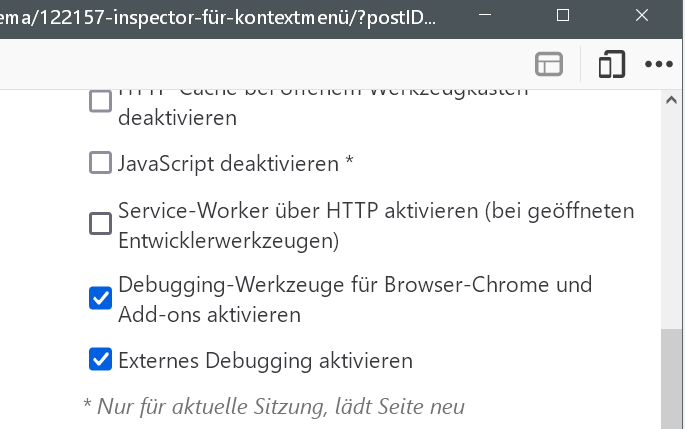Click the 'JavaScript deaktivieren *' label text
The height and width of the screenshot is (429, 685).
pos(236,162)
